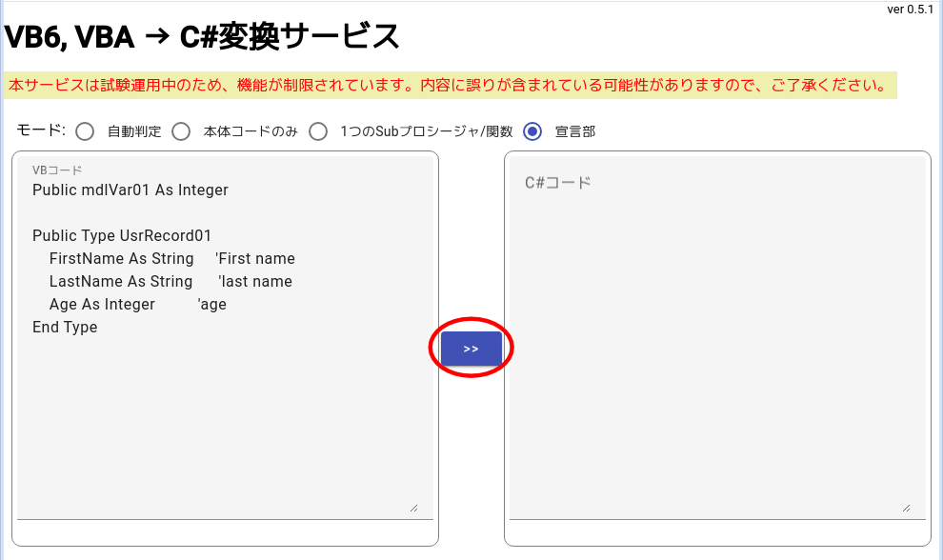Select the 自動判定 mode radio button
Image resolution: width=943 pixels, height=560 pixels.
click(85, 131)
